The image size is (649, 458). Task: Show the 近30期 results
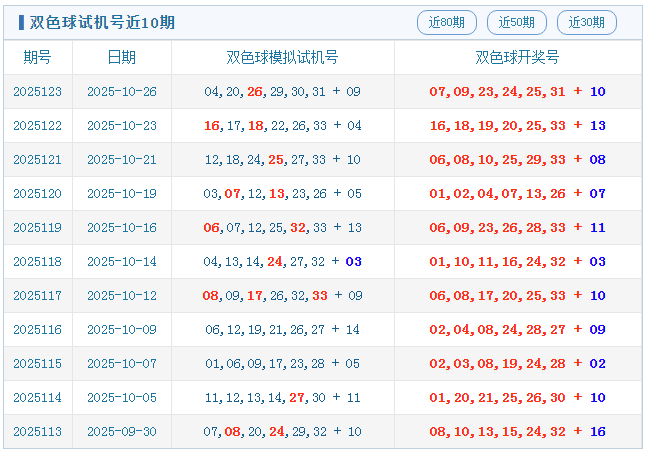(x=586, y=22)
